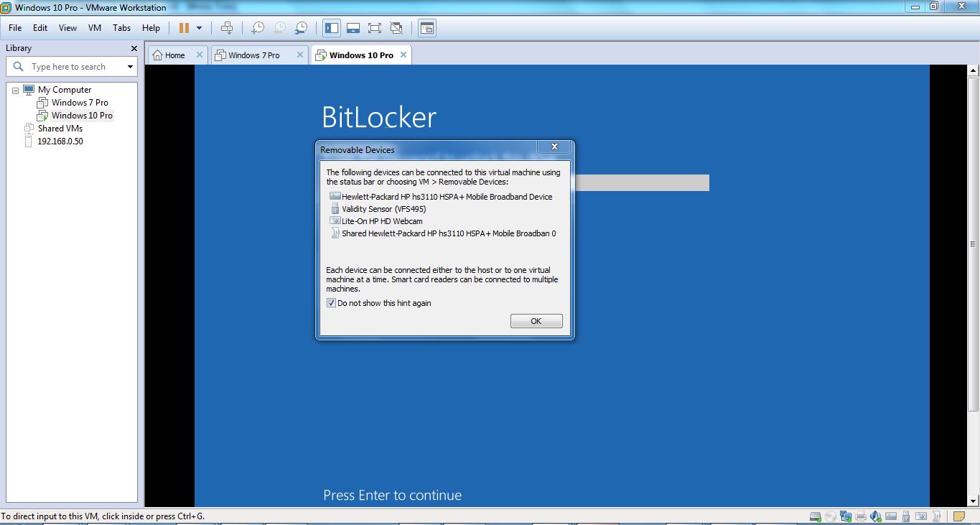Enter full screen mode
The width and height of the screenshot is (980, 525).
pyautogui.click(x=374, y=27)
